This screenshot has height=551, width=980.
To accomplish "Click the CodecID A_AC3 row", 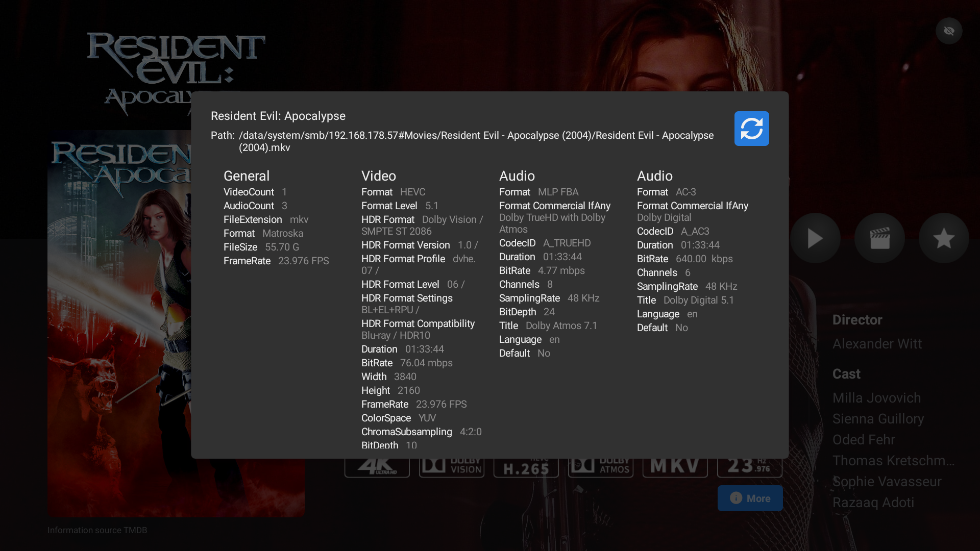I will tap(673, 231).
